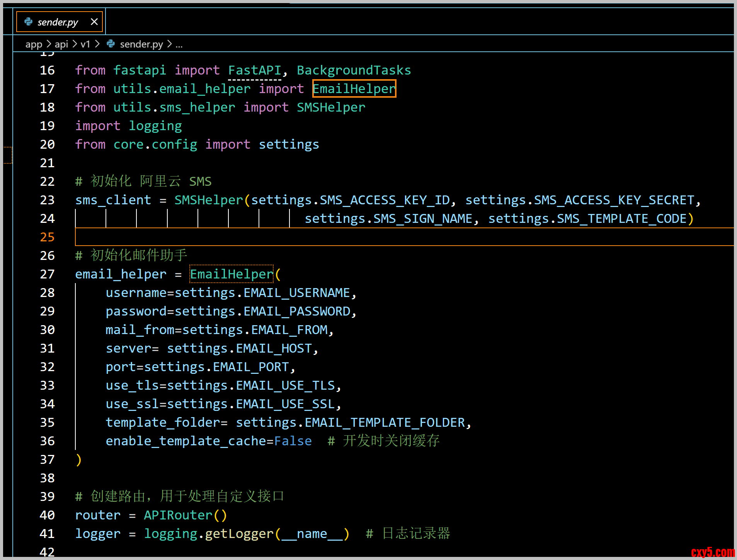This screenshot has width=737, height=560.
Task: Click SMSHelper in the line 18 import
Action: tap(330, 107)
